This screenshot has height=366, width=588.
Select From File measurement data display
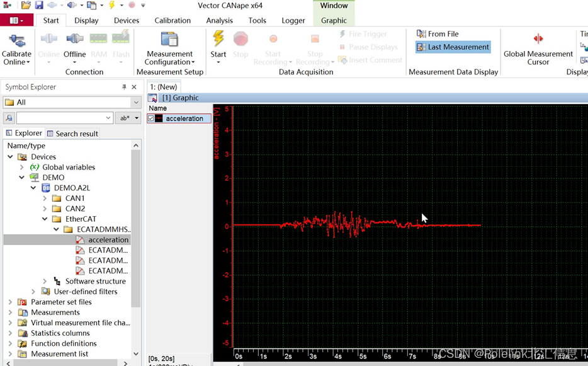[x=438, y=34]
